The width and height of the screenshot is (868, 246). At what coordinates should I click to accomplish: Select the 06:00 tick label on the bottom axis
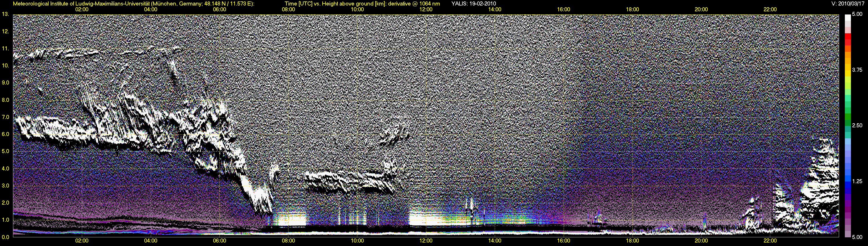219,241
